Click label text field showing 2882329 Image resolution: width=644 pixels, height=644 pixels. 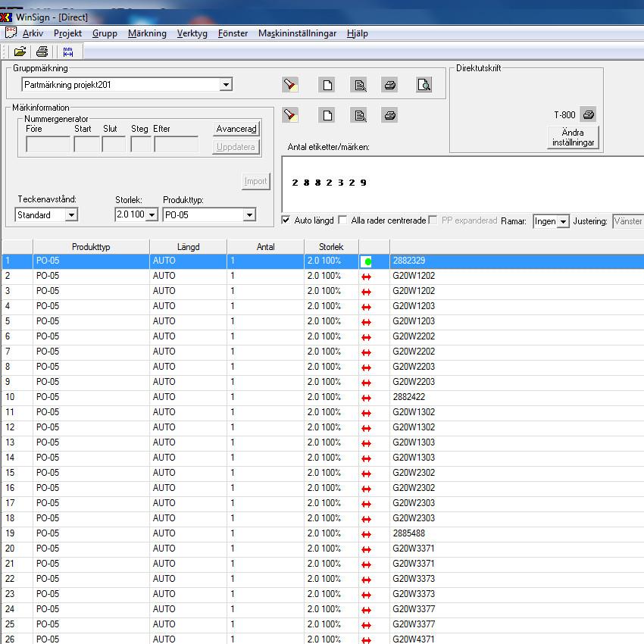pos(463,183)
